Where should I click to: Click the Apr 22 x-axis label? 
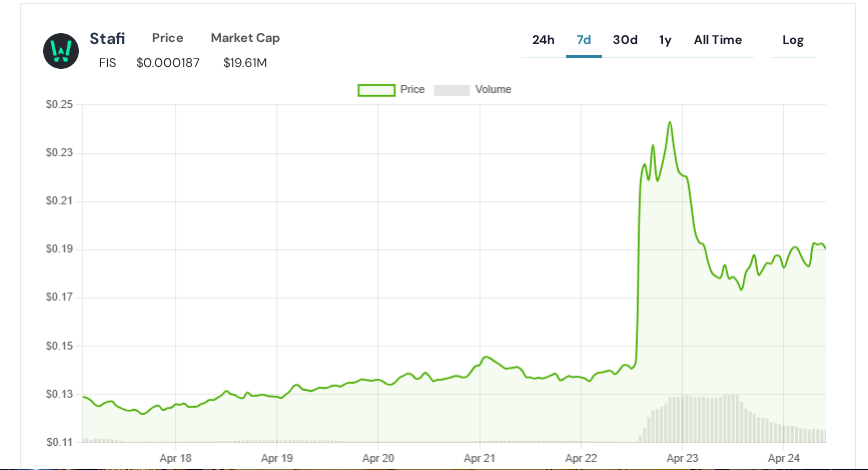click(x=581, y=458)
